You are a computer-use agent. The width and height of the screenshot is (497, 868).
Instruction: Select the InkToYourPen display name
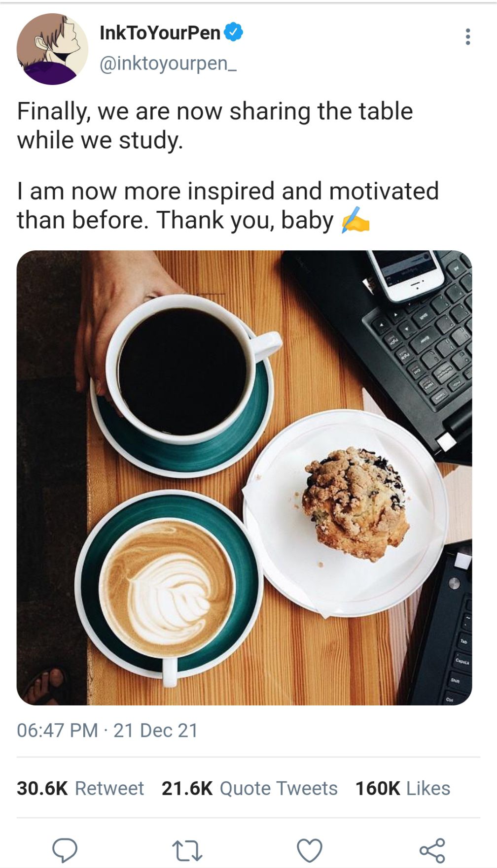pos(160,33)
